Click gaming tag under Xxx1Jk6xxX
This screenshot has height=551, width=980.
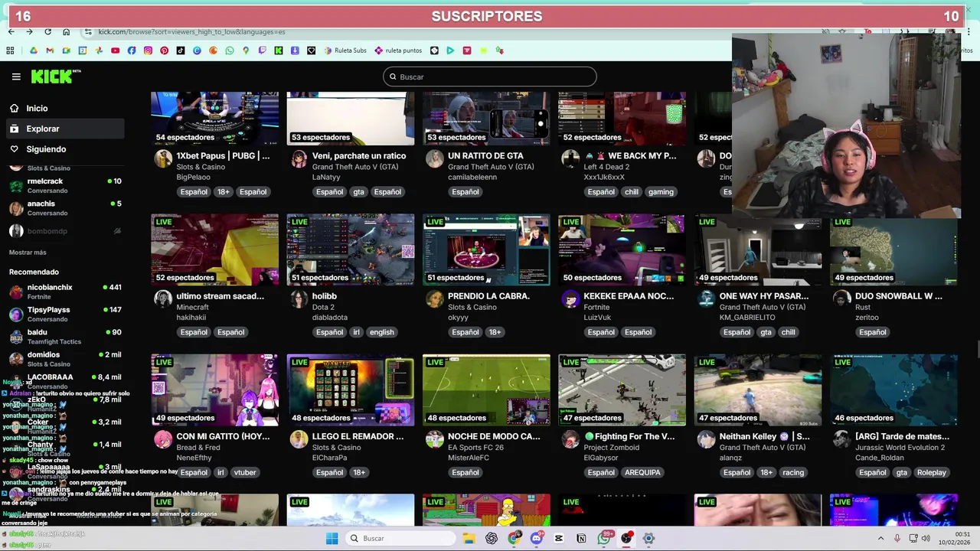coord(661,192)
